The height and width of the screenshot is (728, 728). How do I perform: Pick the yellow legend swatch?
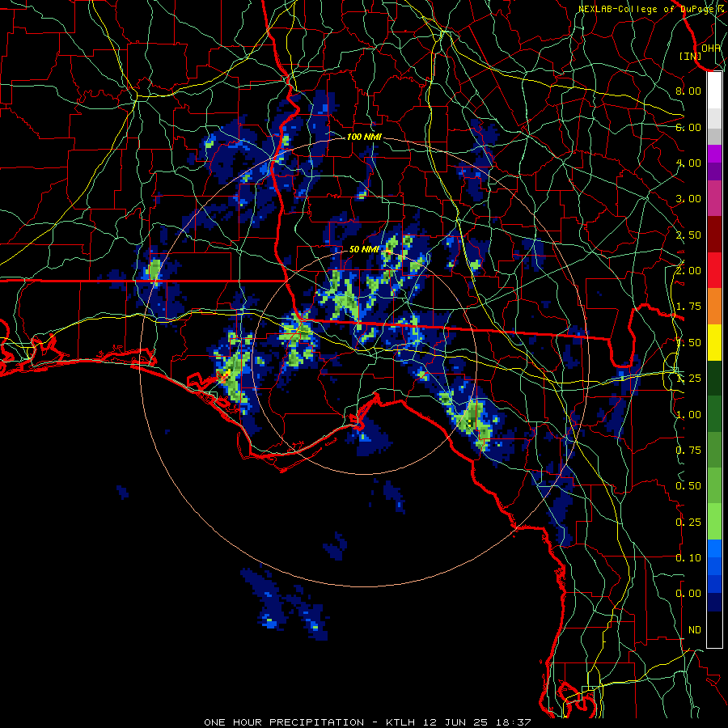click(714, 343)
